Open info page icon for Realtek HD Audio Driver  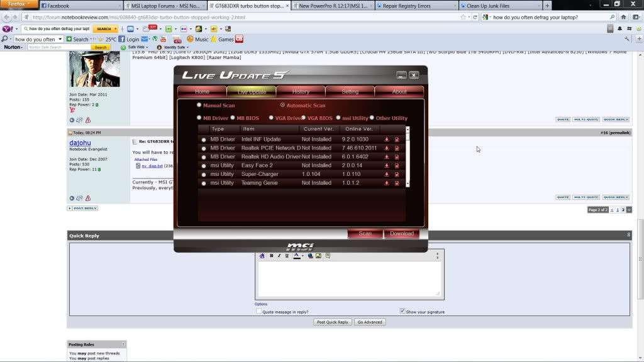point(397,156)
